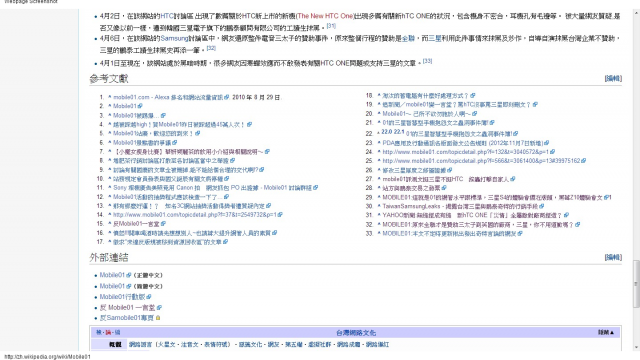The width and height of the screenshot is (640, 360).
Task: Collapse 台灣網路文化 navbox via 隱藏▲
Action: click(x=606, y=333)
